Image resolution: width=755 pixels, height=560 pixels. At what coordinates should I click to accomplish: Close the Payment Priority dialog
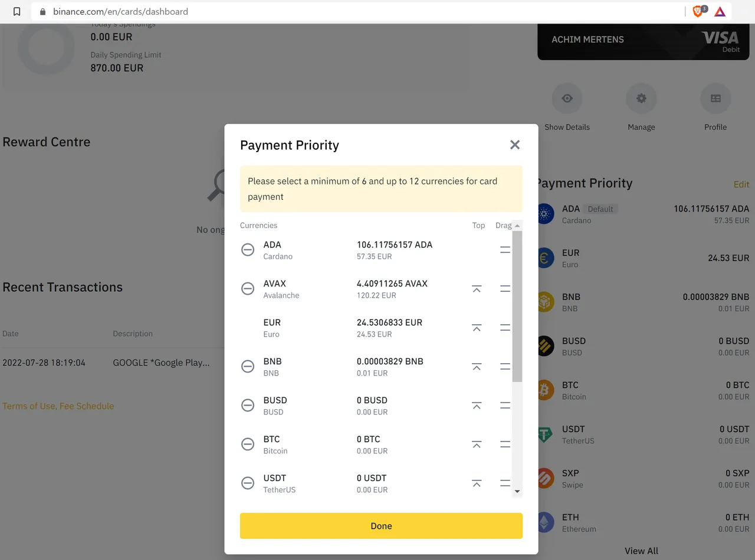[x=515, y=145]
